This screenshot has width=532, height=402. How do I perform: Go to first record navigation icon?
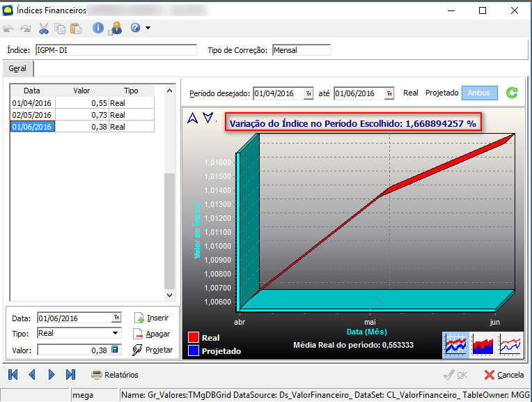(x=13, y=375)
